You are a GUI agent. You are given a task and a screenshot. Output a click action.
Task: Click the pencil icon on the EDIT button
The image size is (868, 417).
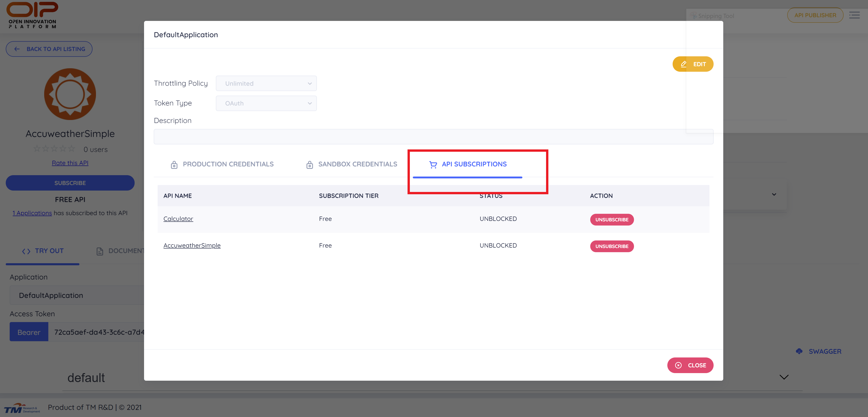tap(683, 64)
